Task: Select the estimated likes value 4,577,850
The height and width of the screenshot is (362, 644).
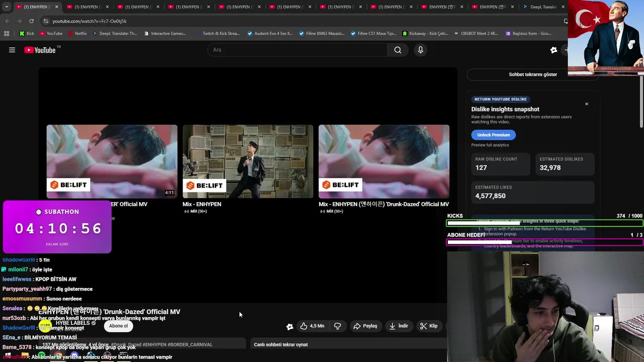Action: [491, 196]
